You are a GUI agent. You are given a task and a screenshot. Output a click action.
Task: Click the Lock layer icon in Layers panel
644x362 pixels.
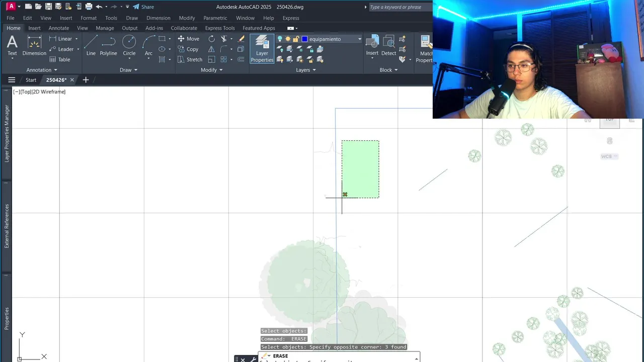pyautogui.click(x=310, y=49)
